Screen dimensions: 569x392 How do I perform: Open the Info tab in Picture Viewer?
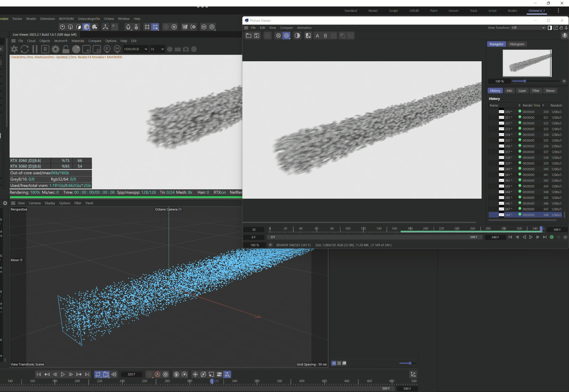[509, 91]
